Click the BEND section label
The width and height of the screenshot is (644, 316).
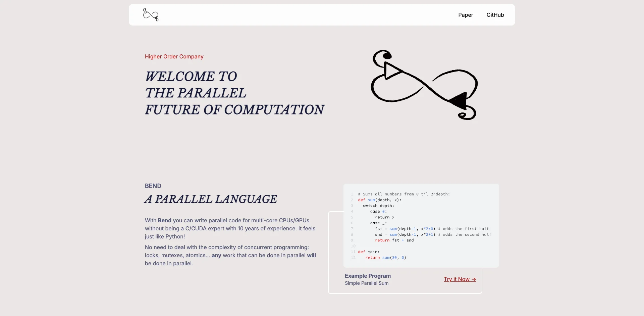(x=153, y=186)
